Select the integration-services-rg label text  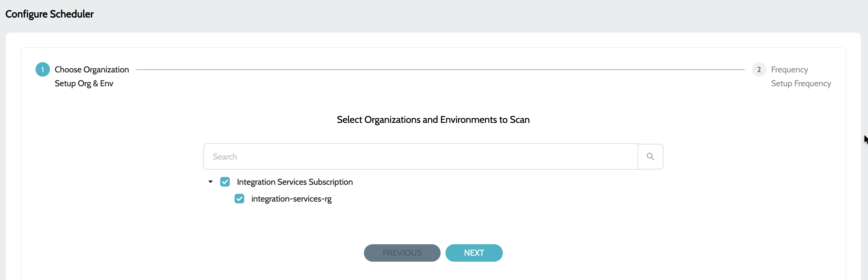(291, 199)
